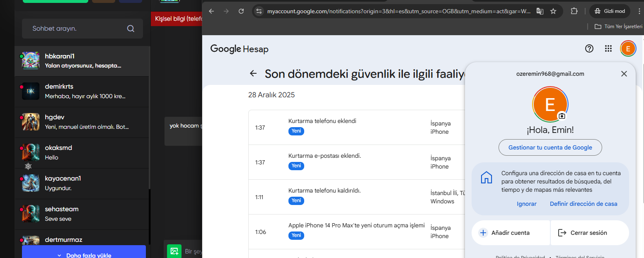Click Cerrar sesión button

[x=590, y=233]
